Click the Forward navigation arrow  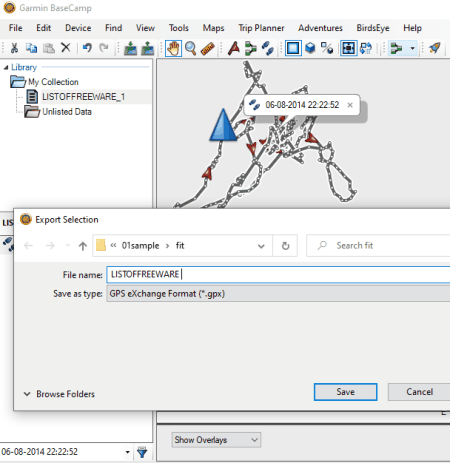50,246
